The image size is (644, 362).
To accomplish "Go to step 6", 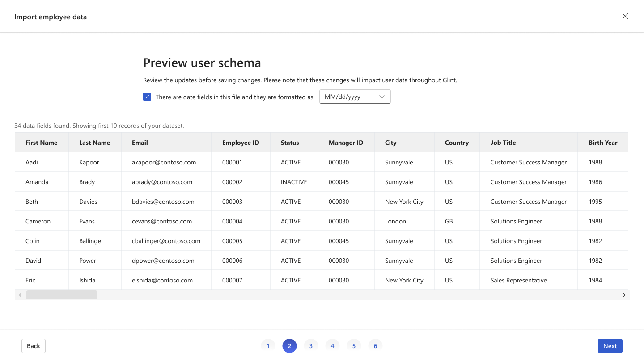I will point(375,346).
